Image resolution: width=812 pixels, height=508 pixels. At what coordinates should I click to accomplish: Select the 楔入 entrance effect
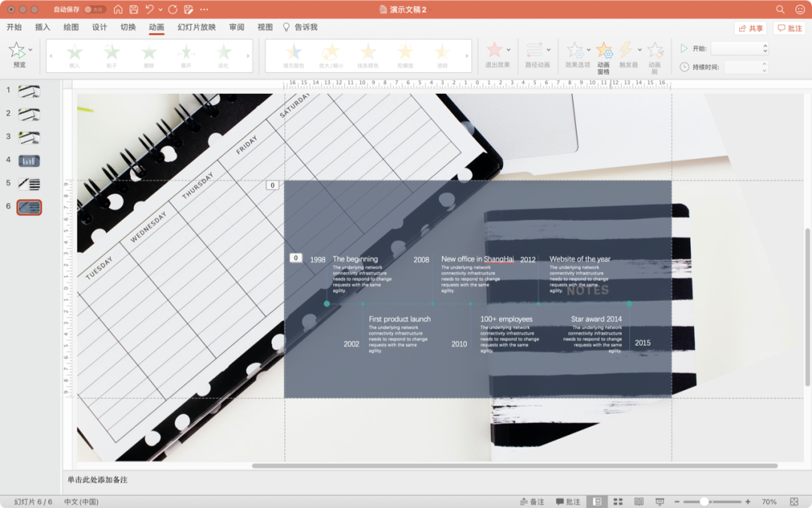pos(74,56)
